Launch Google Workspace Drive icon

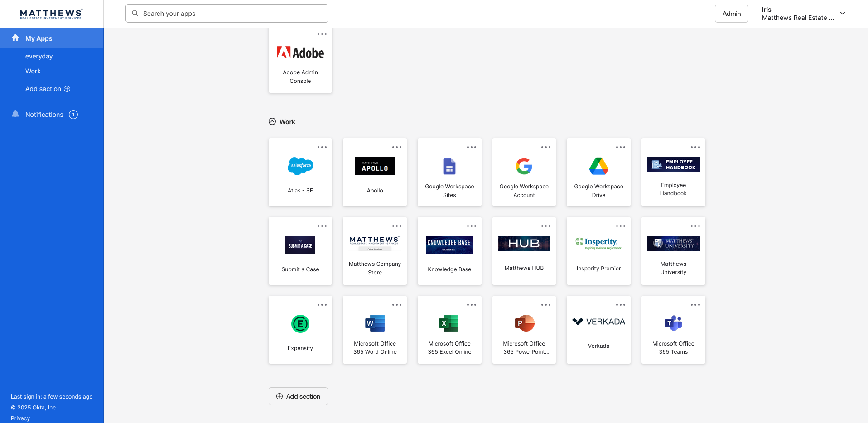click(598, 166)
